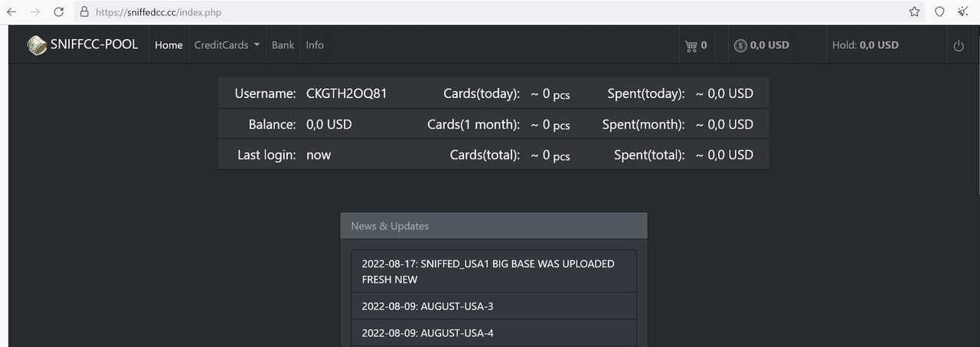Image resolution: width=980 pixels, height=347 pixels.
Task: Open site info via the padlock icon
Action: [85, 12]
